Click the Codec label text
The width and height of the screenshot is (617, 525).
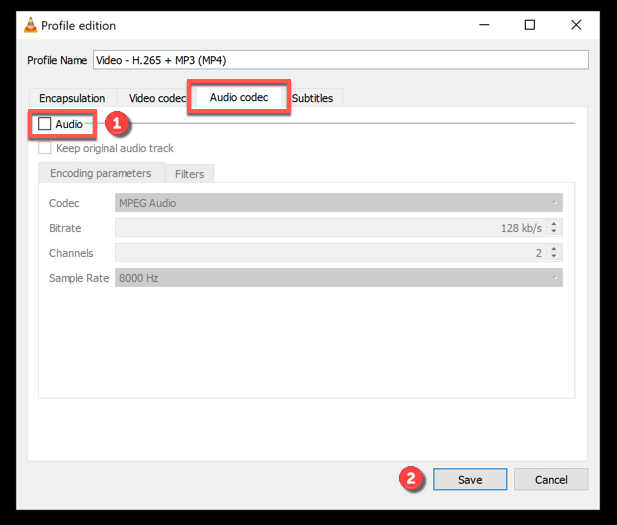pos(64,203)
